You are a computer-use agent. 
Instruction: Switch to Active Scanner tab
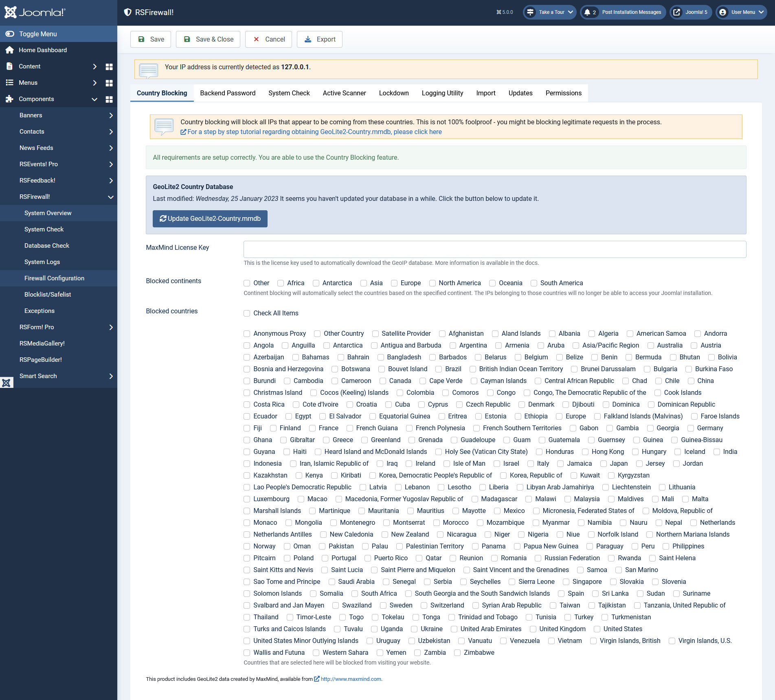(345, 93)
